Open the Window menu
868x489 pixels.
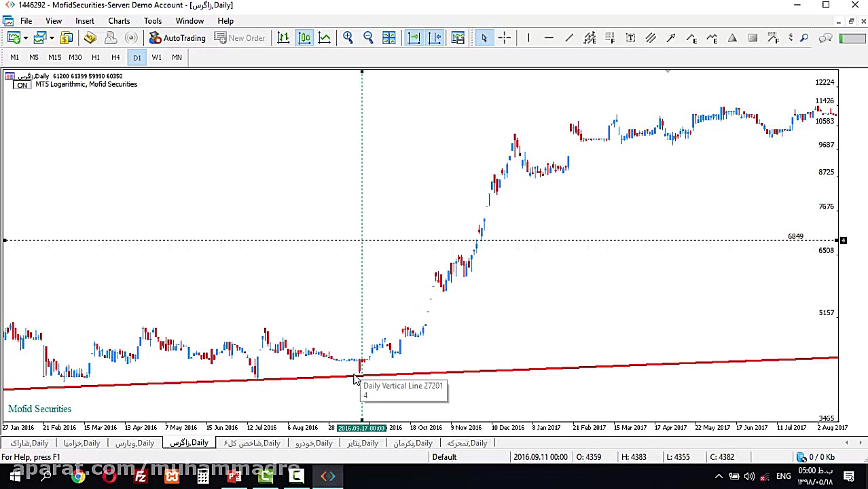point(189,21)
